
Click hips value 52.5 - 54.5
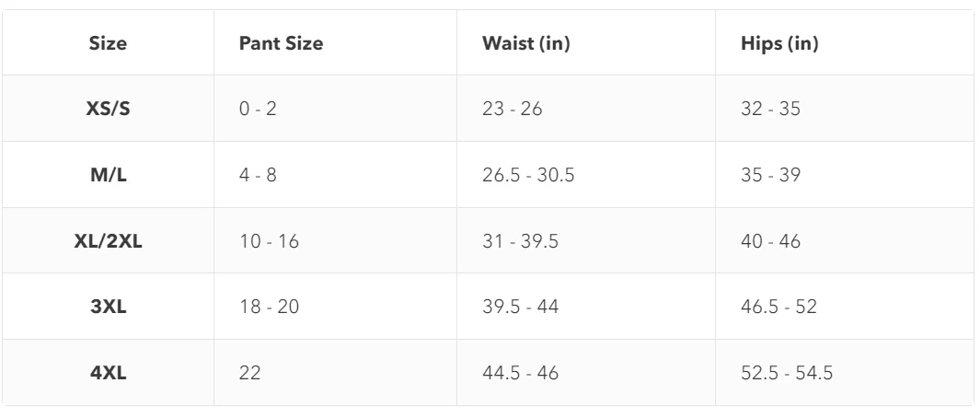[x=787, y=373]
